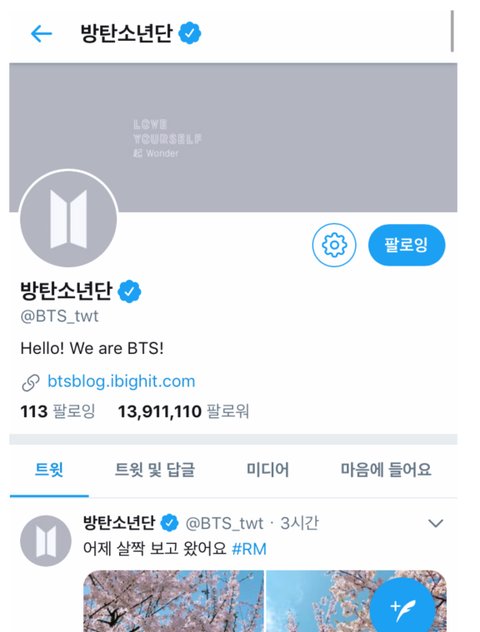View the 13,911,110 팔로워 list
The height and width of the screenshot is (632, 480).
pyautogui.click(x=183, y=412)
